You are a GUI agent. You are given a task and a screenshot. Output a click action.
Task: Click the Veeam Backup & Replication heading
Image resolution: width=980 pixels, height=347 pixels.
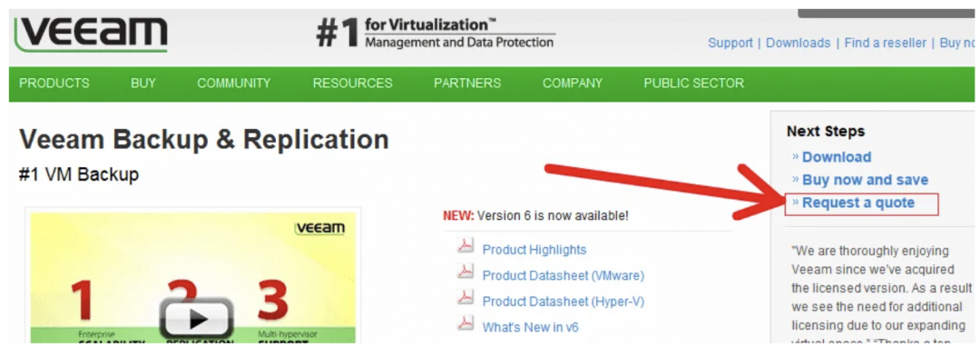click(204, 139)
